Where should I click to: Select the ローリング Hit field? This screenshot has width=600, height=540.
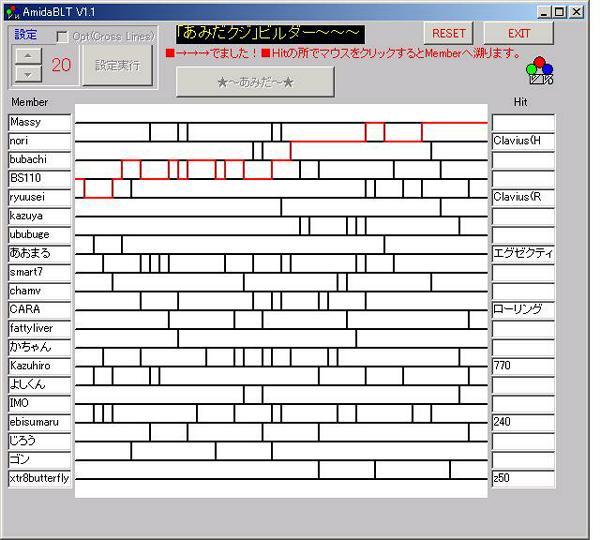click(522, 310)
